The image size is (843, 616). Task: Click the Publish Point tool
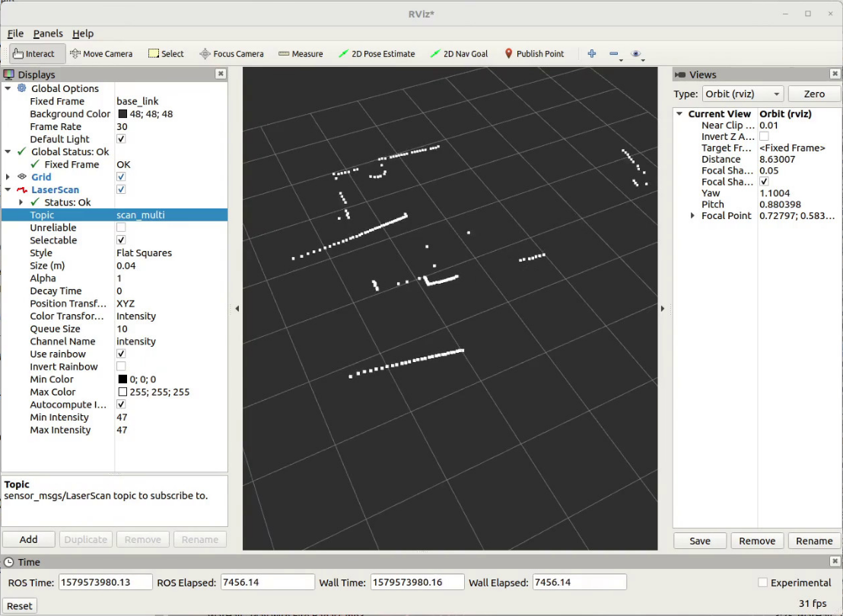click(533, 54)
